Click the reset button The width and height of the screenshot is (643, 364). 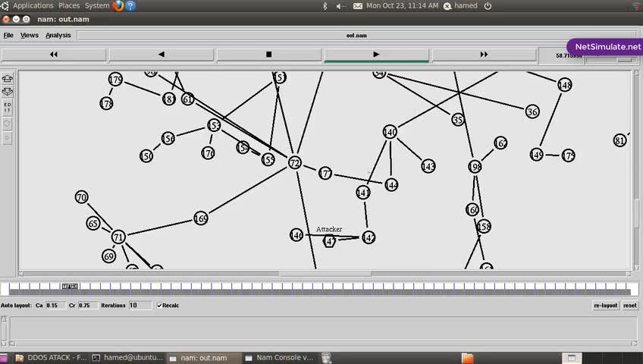click(630, 306)
